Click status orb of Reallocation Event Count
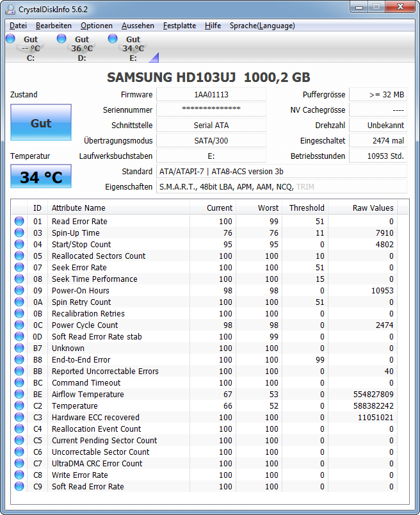420x515 pixels. pyautogui.click(x=19, y=429)
